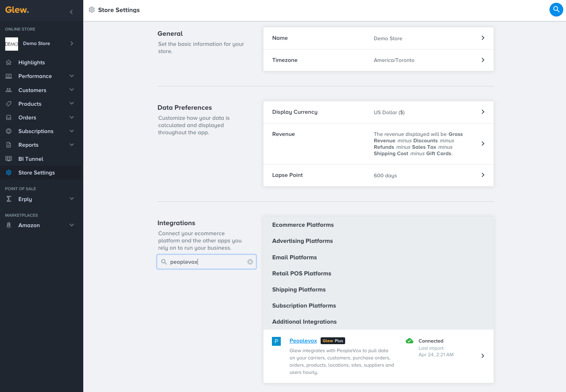Click the BI Tunnel icon
The width and height of the screenshot is (566, 392).
9,159
